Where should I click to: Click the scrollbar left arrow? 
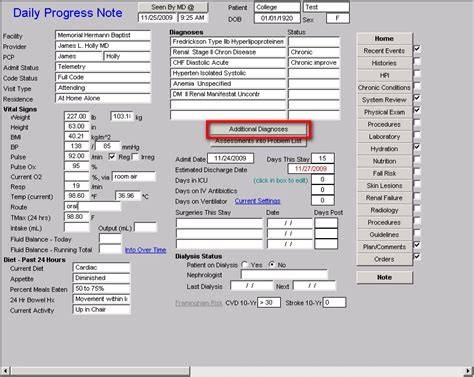pos(5,371)
